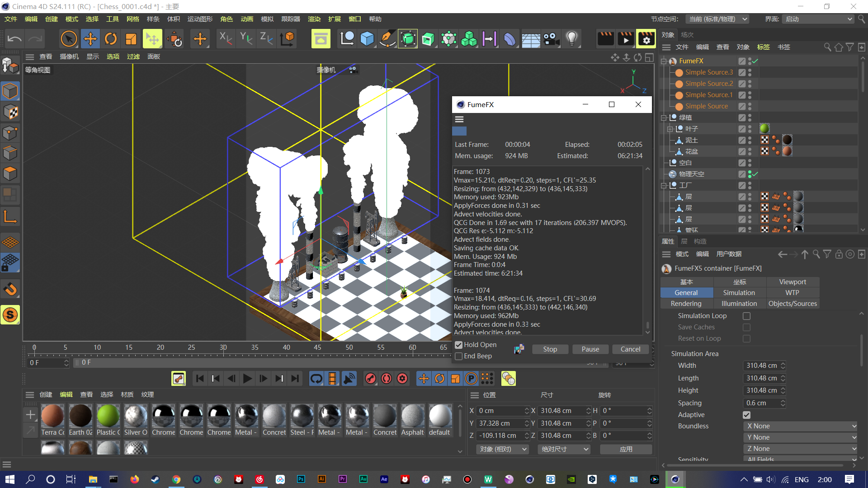Activate the Move tool
This screenshot has height=488, width=868.
90,39
